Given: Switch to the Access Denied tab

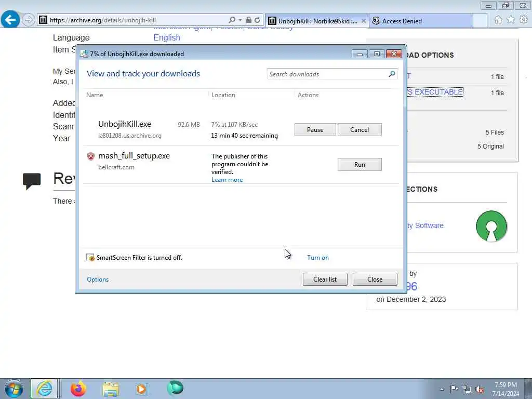Looking at the screenshot, I should point(421,21).
